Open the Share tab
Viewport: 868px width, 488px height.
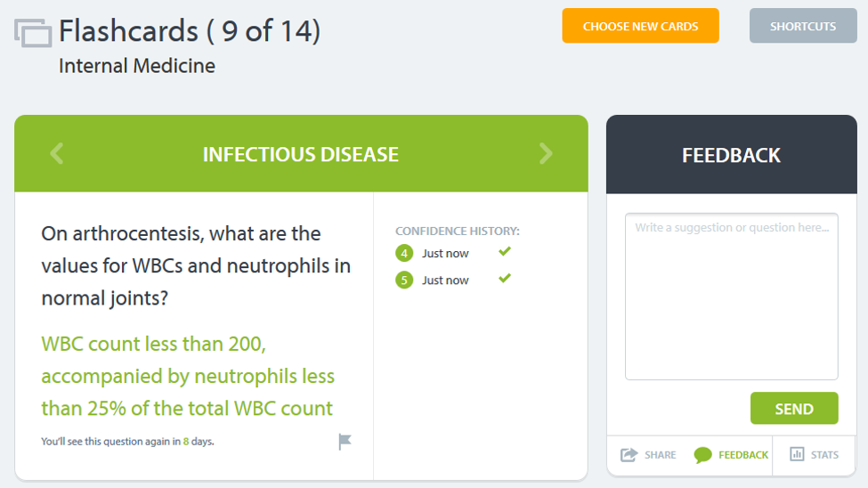[648, 455]
